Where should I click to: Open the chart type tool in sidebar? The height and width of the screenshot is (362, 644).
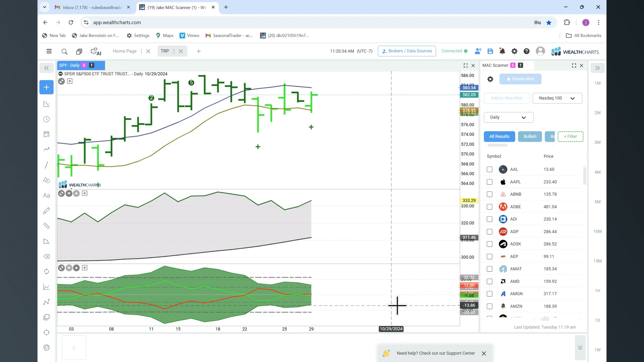(x=47, y=104)
